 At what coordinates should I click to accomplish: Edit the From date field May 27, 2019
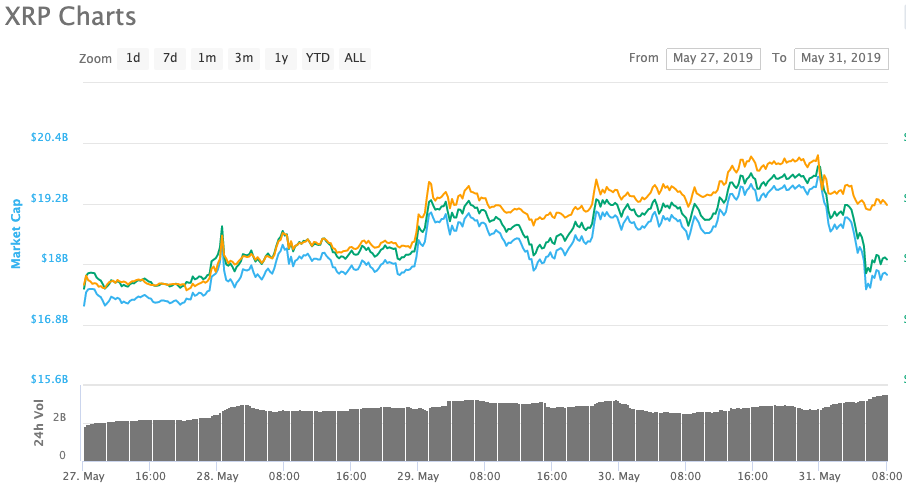(713, 58)
